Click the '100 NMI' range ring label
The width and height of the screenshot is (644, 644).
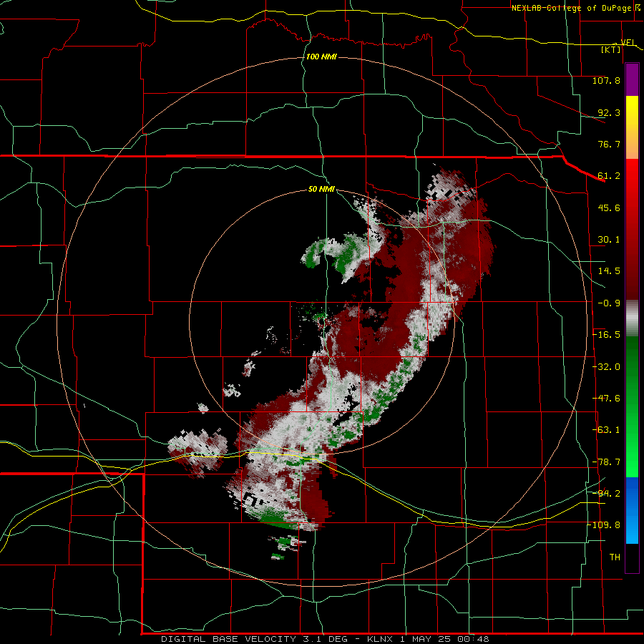tap(321, 57)
